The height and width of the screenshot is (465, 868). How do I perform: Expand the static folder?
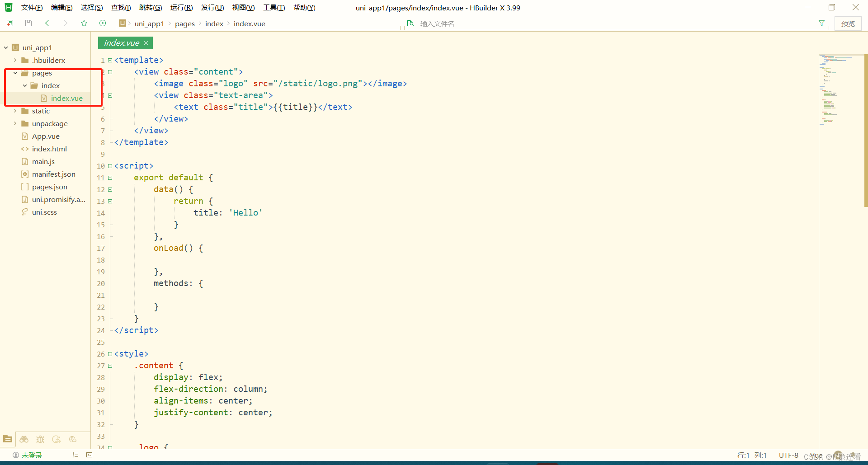point(15,111)
